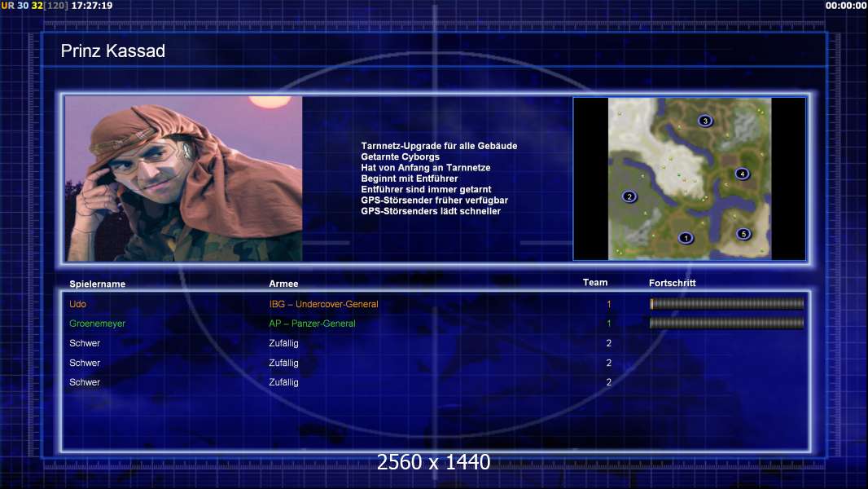
Task: Click Udo's team number 1
Action: 608,304
